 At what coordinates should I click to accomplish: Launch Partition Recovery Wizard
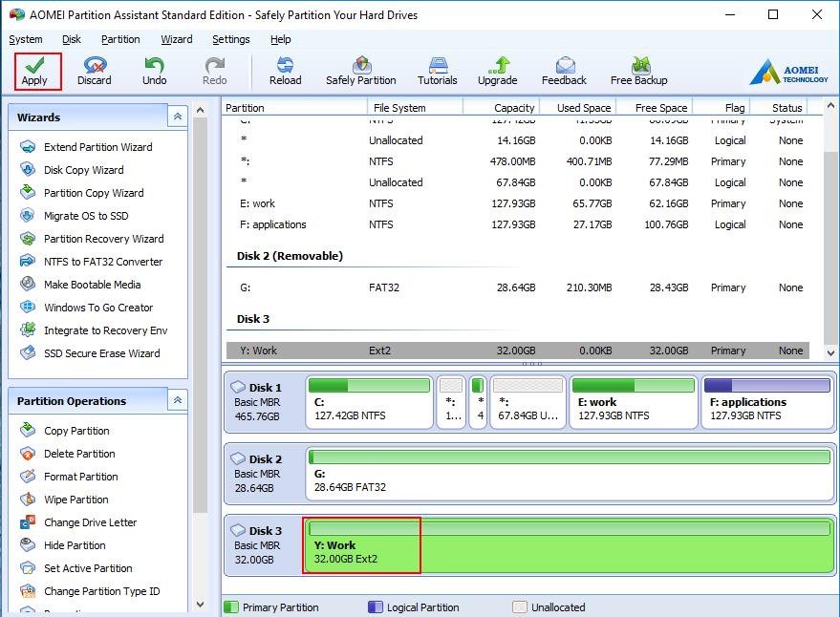coord(104,239)
